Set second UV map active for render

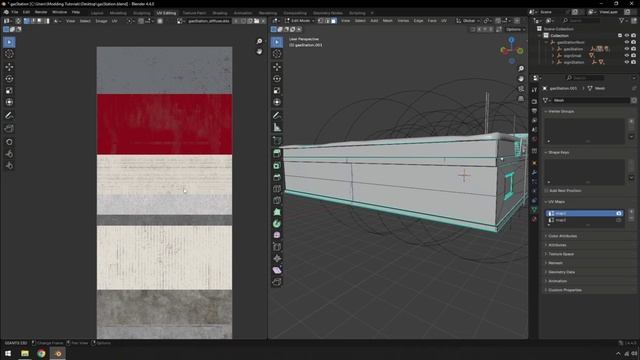click(x=619, y=220)
